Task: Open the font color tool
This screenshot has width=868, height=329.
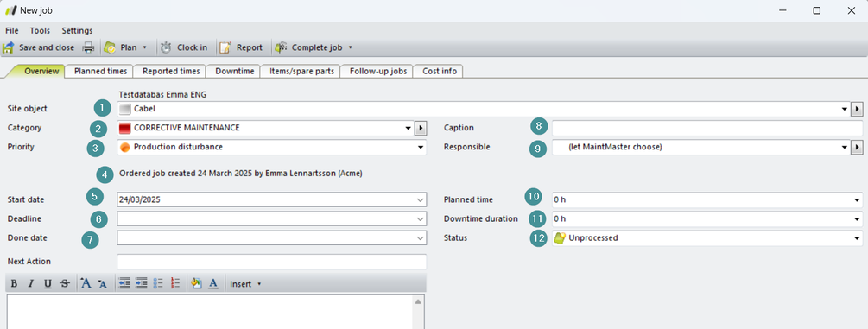Action: [213, 283]
